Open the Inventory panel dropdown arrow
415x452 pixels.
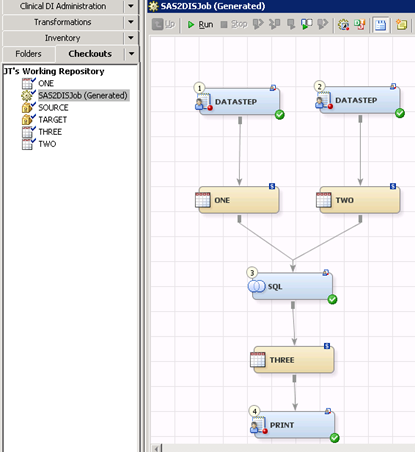(x=131, y=38)
